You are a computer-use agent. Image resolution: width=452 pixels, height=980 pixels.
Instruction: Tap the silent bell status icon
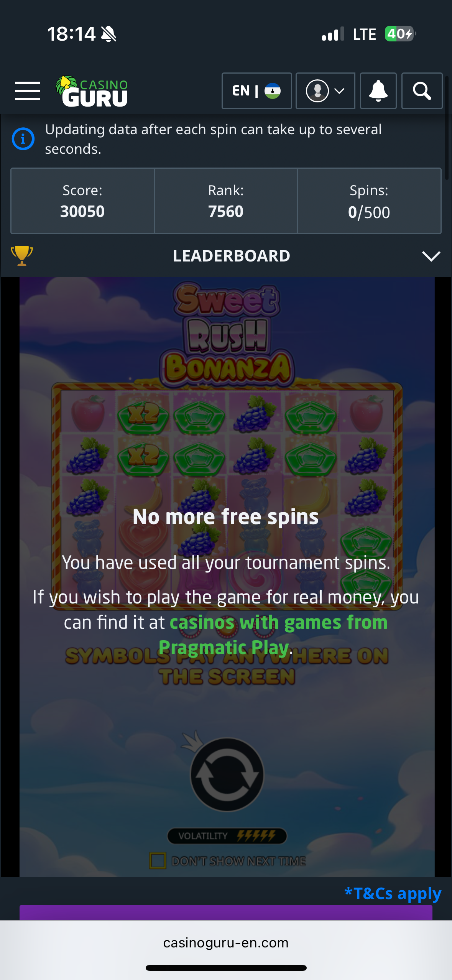[x=108, y=34]
